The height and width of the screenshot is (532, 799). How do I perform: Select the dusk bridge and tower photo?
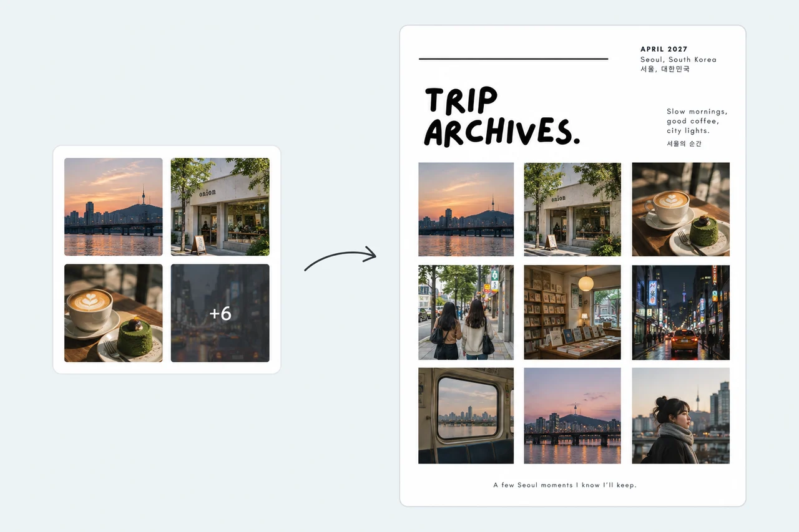click(572, 415)
